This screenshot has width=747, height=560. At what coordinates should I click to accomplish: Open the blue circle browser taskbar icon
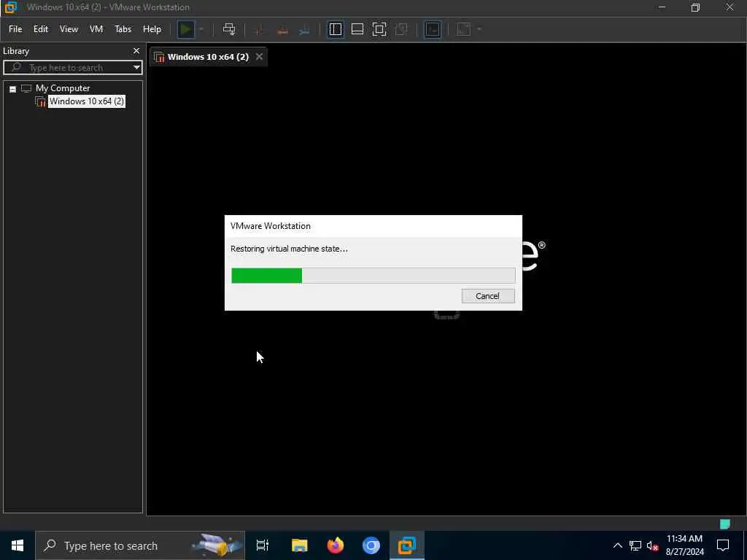point(371,545)
